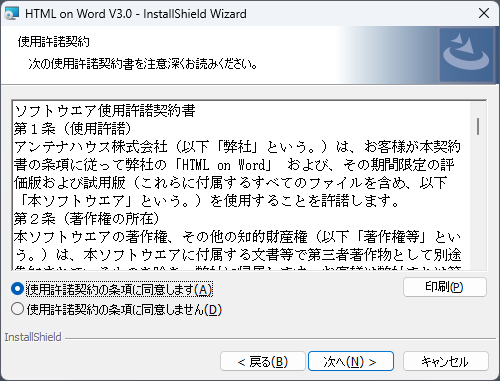Image resolution: width=500 pixels, height=381 pixels.
Task: Click the InstallShield logo graphic in header
Action: point(466,55)
